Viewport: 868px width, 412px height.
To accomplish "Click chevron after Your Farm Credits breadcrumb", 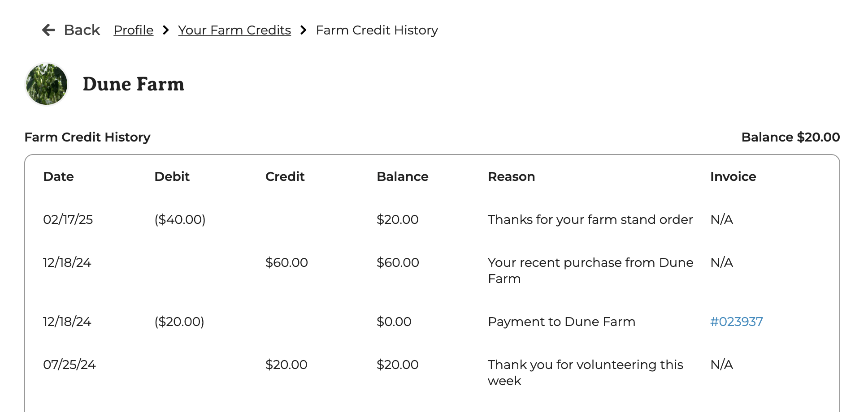I will point(304,30).
